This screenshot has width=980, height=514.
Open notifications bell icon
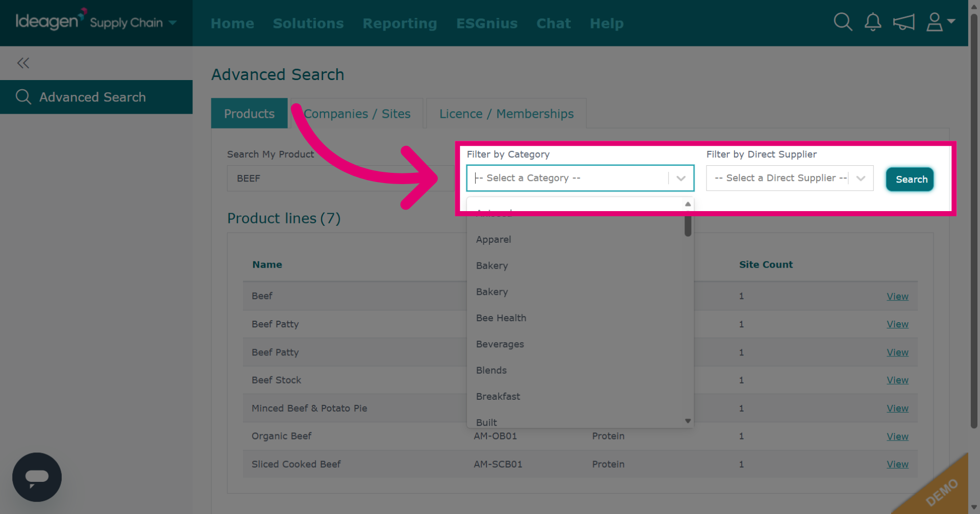[873, 22]
